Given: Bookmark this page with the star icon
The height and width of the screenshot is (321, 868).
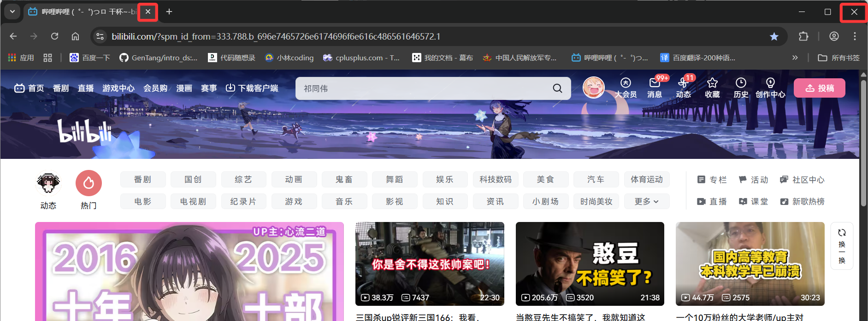Looking at the screenshot, I should [774, 36].
